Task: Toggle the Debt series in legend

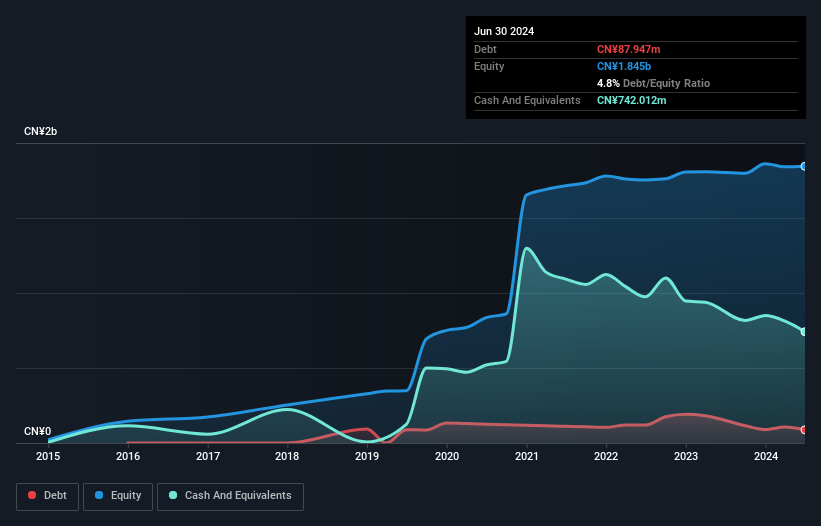Action: 48,496
